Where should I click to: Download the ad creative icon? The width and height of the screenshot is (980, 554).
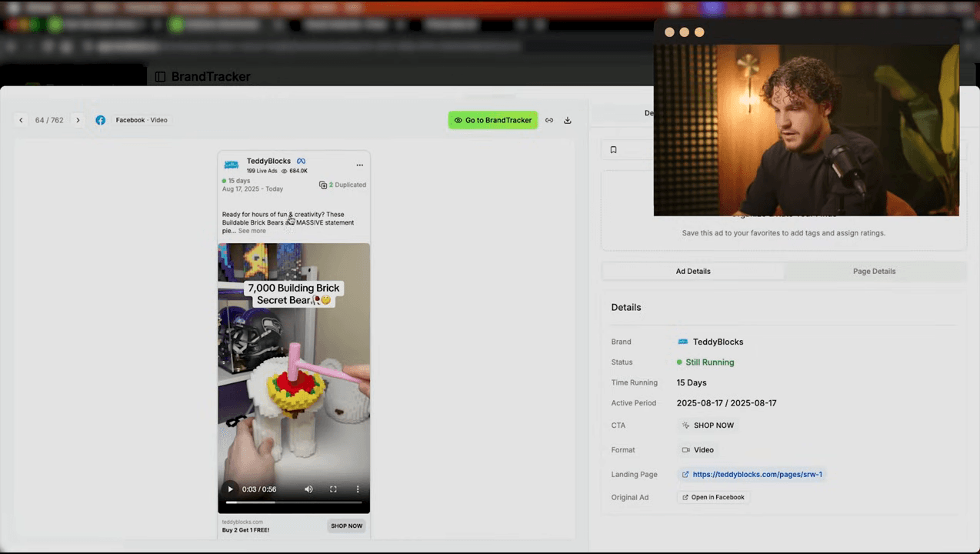(x=568, y=120)
